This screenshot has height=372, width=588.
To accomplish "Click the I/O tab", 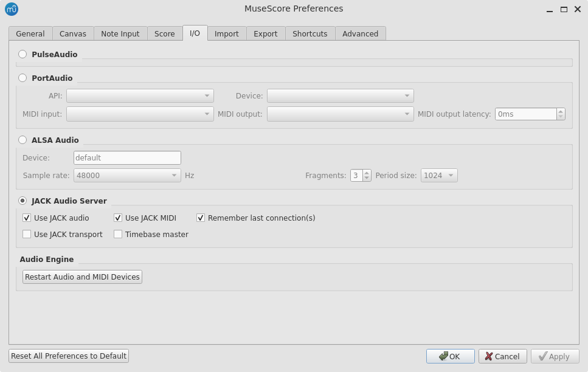I will pos(195,33).
